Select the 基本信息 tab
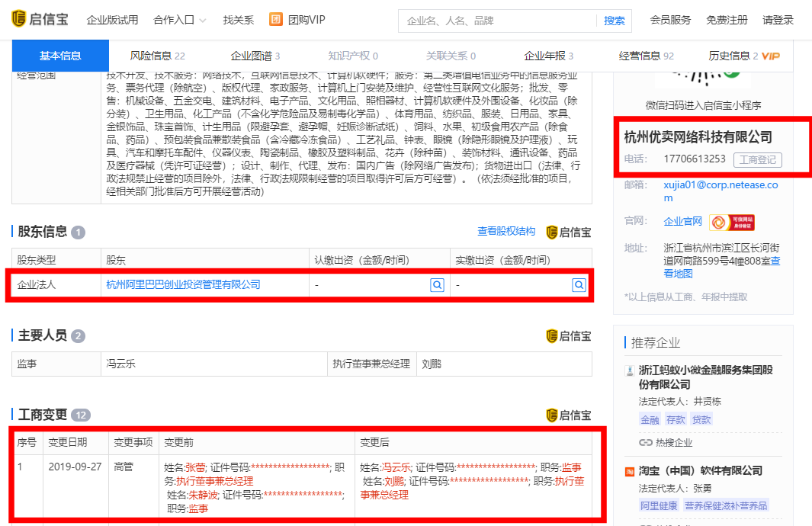Image resolution: width=812 pixels, height=526 pixels. [x=60, y=56]
